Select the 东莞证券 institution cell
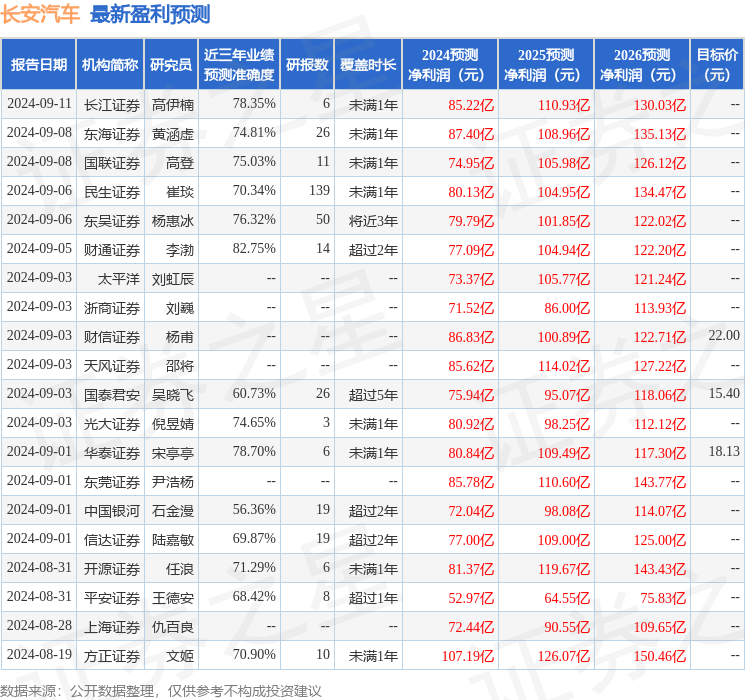 point(112,482)
